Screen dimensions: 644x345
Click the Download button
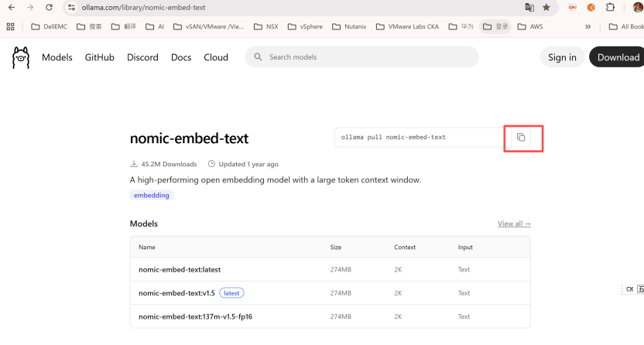point(618,57)
